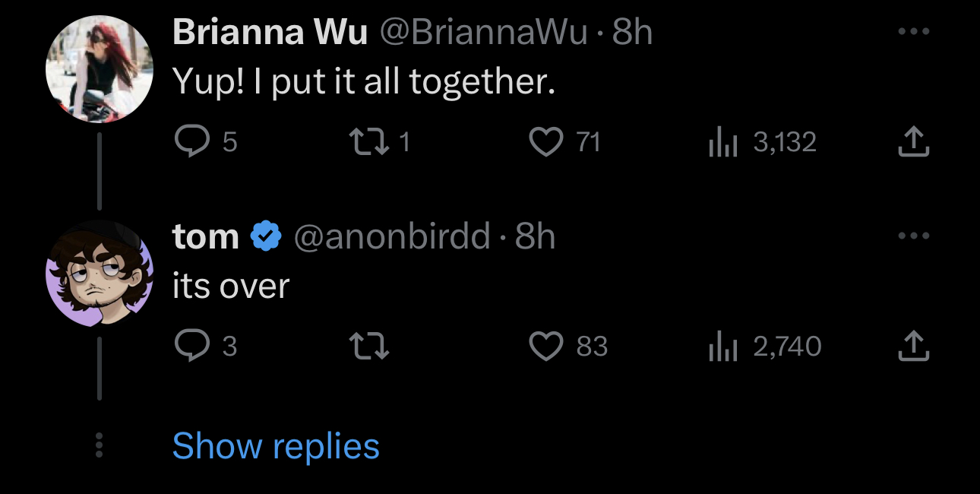Open tom's cartoon avatar profile
980x494 pixels.
[100, 274]
